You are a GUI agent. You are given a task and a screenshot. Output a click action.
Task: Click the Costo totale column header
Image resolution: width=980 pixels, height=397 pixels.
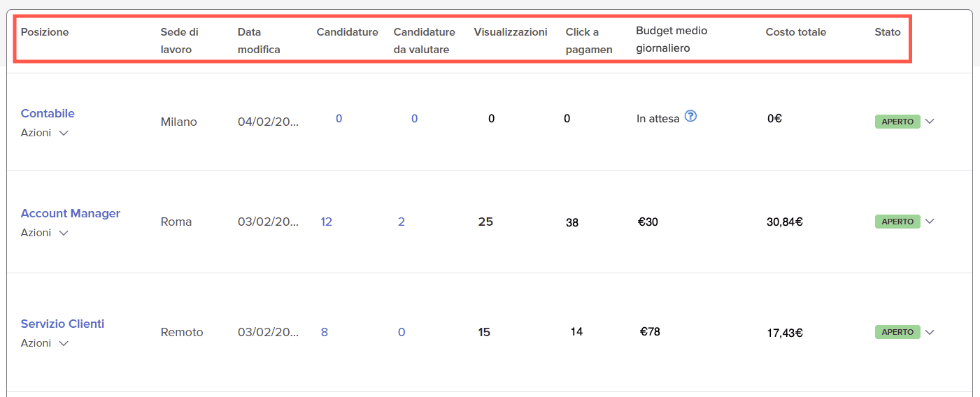(x=795, y=32)
